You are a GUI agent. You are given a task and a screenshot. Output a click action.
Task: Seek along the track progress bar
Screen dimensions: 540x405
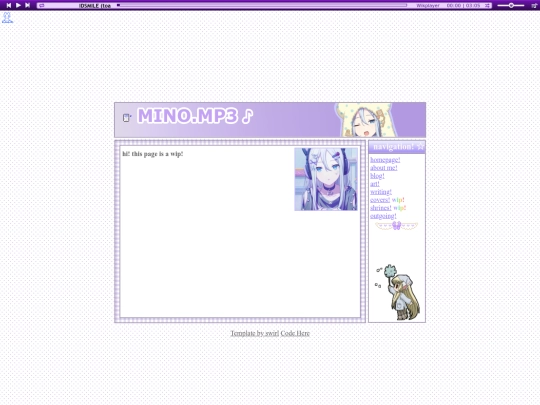262,5
